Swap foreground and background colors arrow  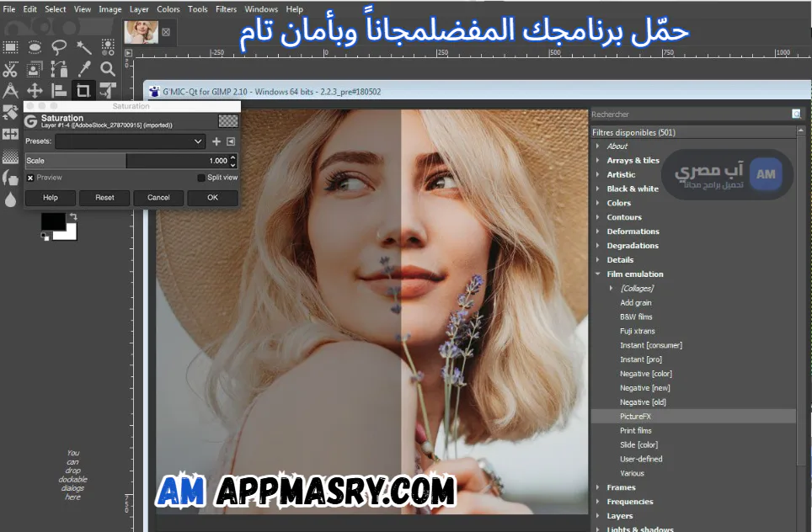click(73, 217)
